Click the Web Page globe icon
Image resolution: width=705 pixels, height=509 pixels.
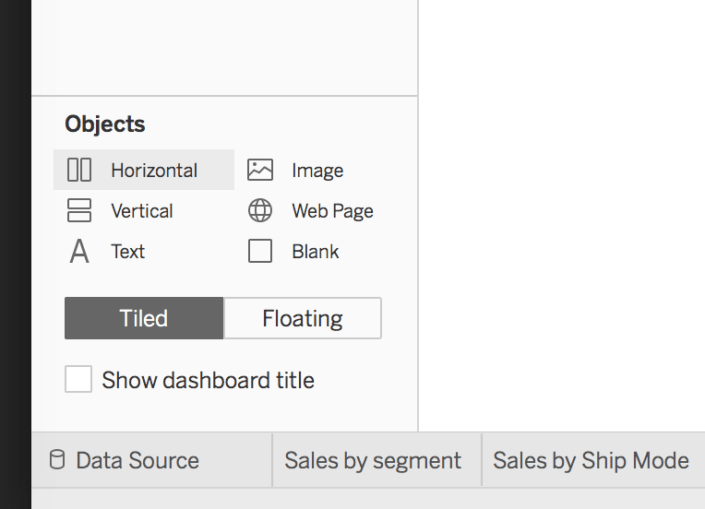click(260, 211)
